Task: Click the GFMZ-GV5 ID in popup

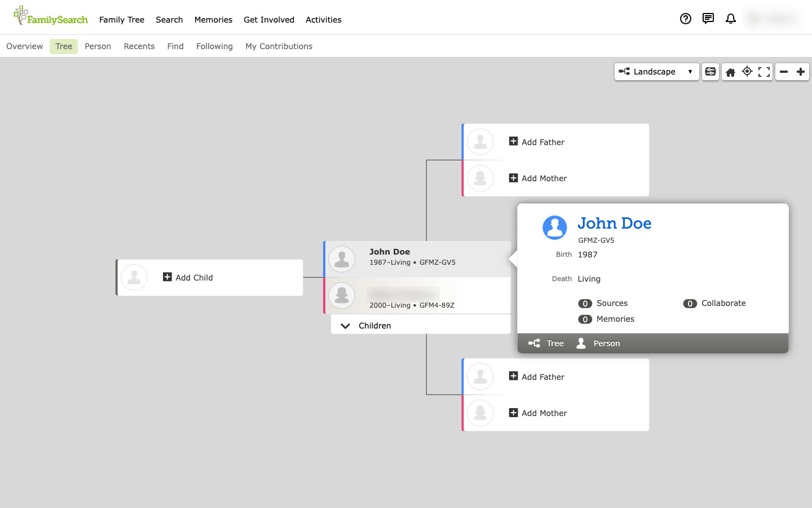Action: [596, 240]
